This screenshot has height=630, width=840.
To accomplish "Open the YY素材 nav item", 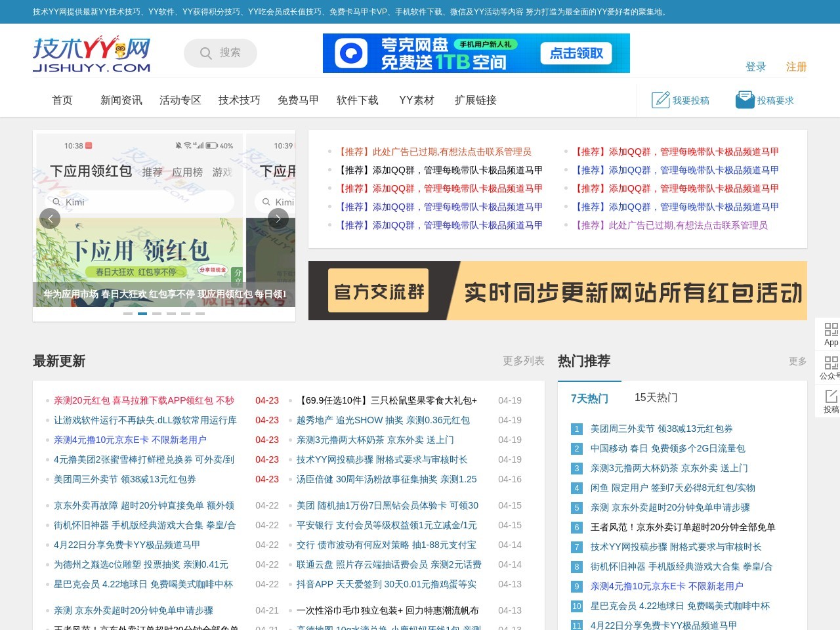I will tap(417, 100).
